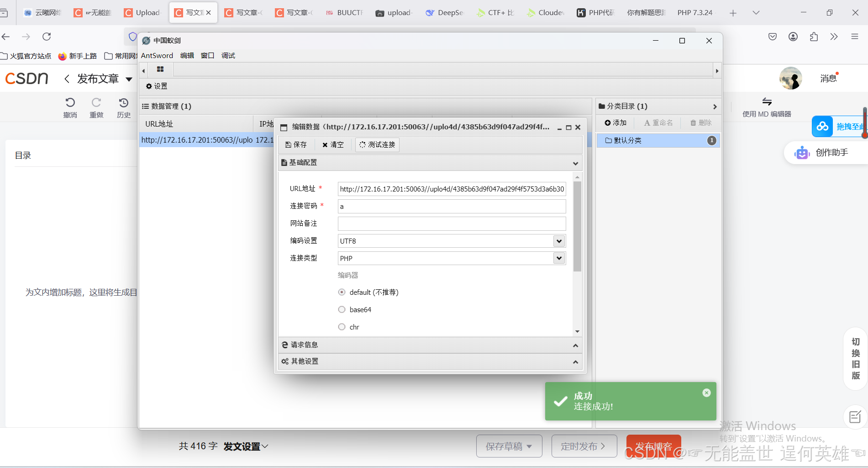
Task: Maximize the 编辑数据 dialog
Action: (568, 128)
